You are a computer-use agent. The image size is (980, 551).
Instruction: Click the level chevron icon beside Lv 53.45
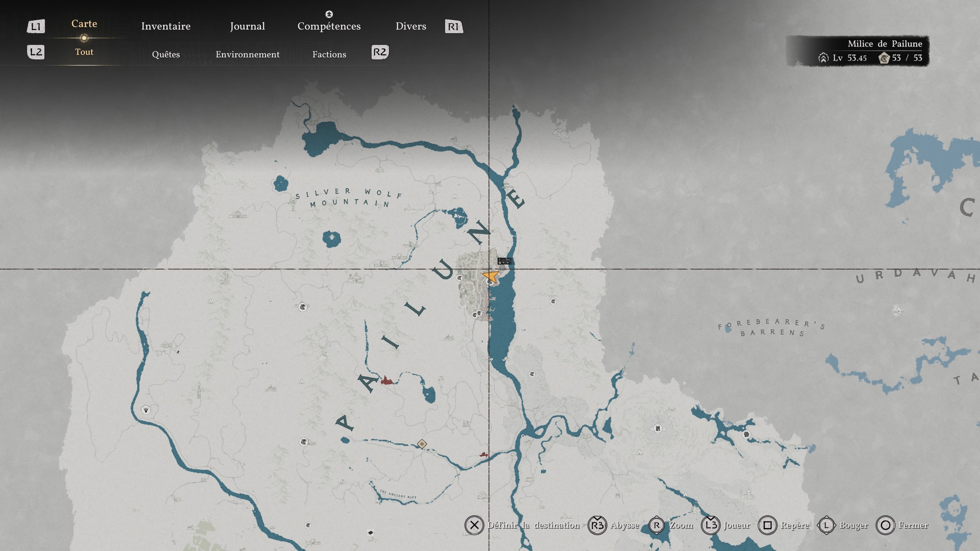click(x=823, y=58)
